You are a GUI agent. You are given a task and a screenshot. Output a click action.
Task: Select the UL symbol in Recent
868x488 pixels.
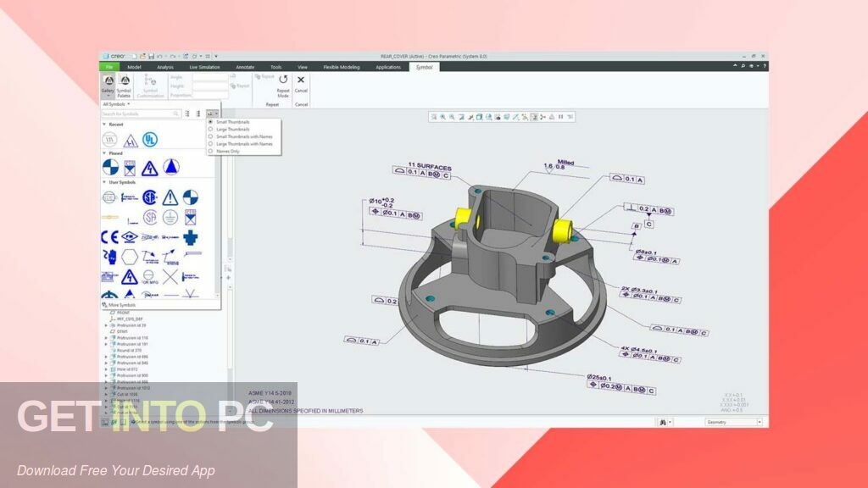149,140
